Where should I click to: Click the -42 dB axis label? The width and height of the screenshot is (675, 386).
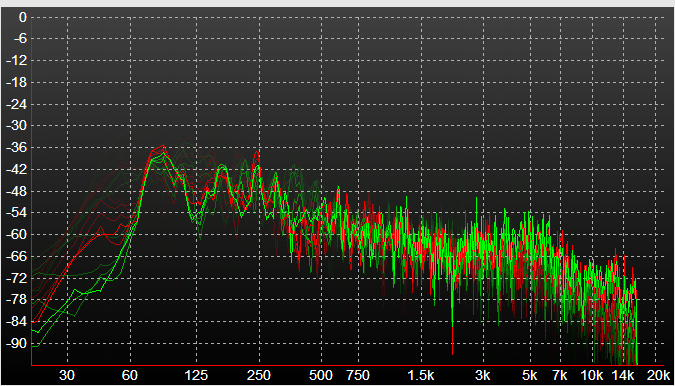tap(16, 170)
